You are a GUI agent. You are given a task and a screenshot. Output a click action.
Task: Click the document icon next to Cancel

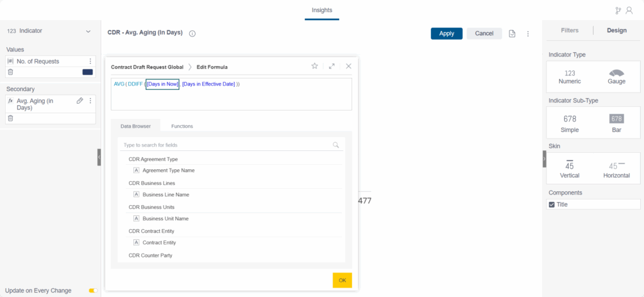coord(512,34)
